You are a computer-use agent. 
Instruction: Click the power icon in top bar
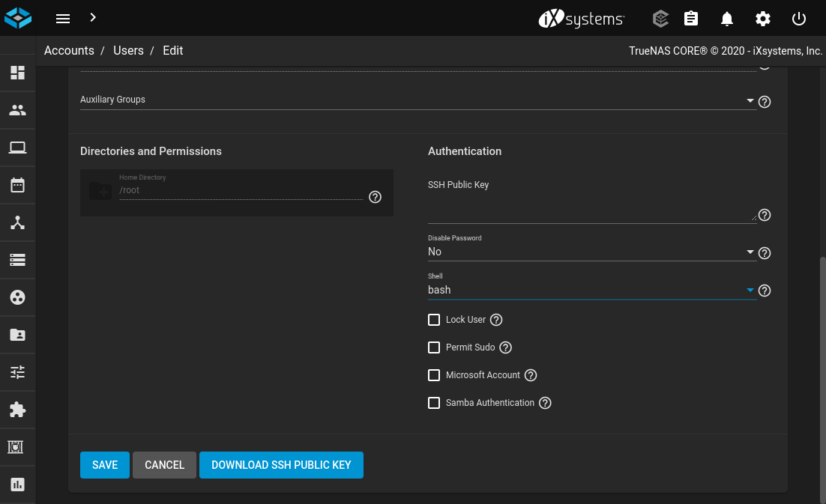point(798,19)
